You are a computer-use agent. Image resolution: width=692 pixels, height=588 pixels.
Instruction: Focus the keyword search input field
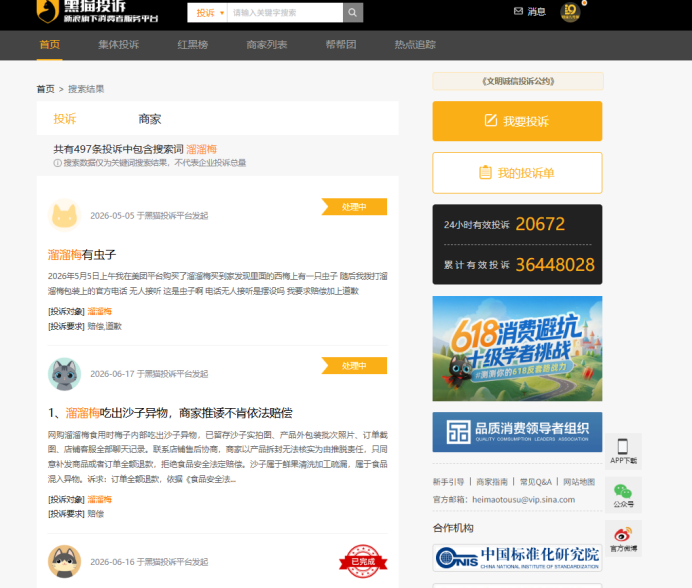click(285, 12)
